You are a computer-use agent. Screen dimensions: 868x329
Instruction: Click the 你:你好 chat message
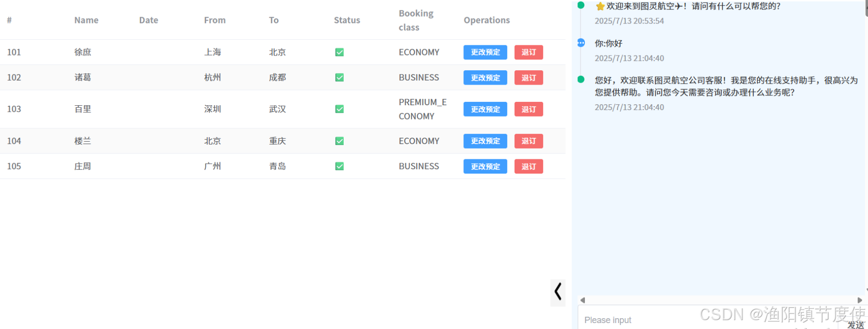[x=609, y=43]
